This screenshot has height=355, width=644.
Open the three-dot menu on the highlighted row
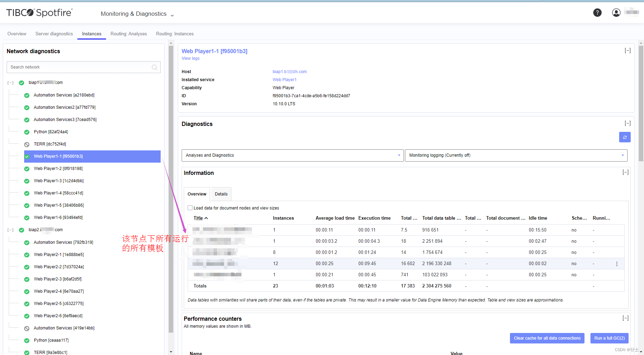tap(617, 264)
